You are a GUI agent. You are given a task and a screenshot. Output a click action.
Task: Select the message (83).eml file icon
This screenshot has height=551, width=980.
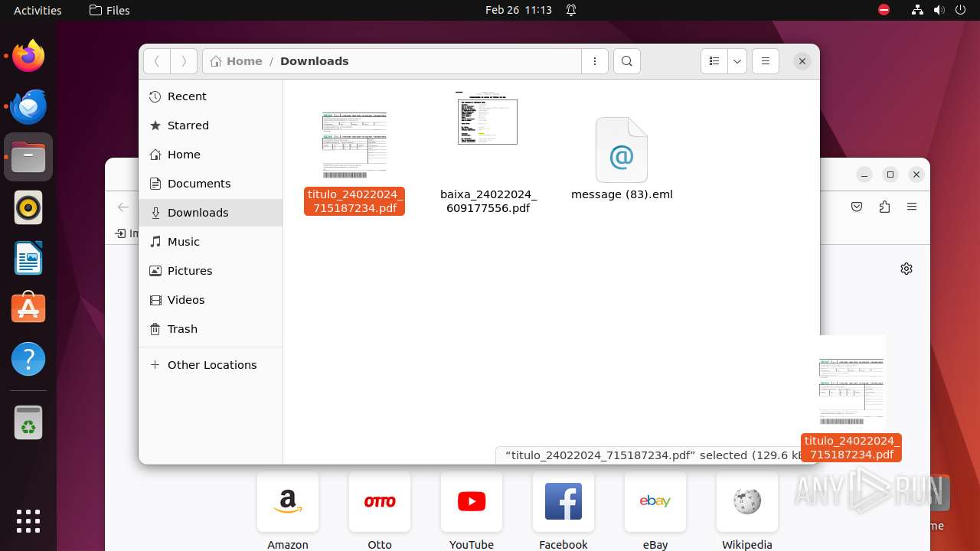[622, 150]
